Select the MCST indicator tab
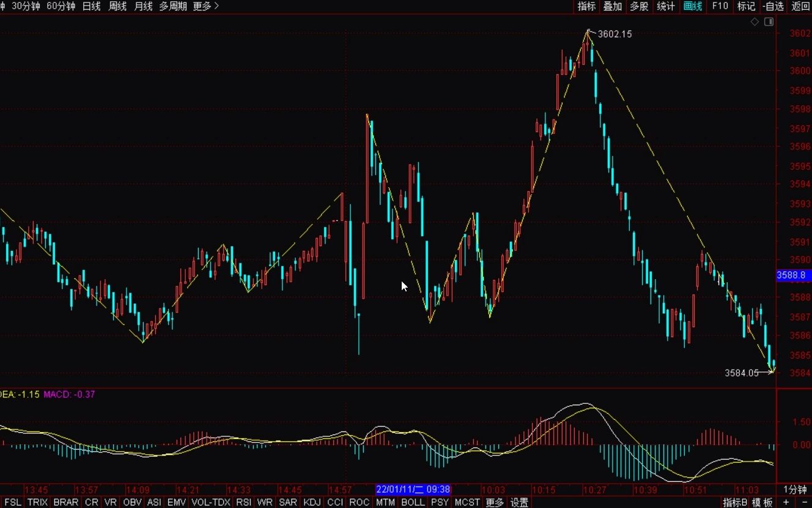 (x=467, y=502)
